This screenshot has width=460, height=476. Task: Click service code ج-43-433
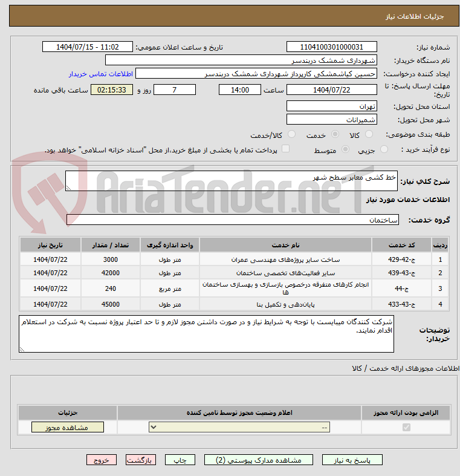(402, 304)
